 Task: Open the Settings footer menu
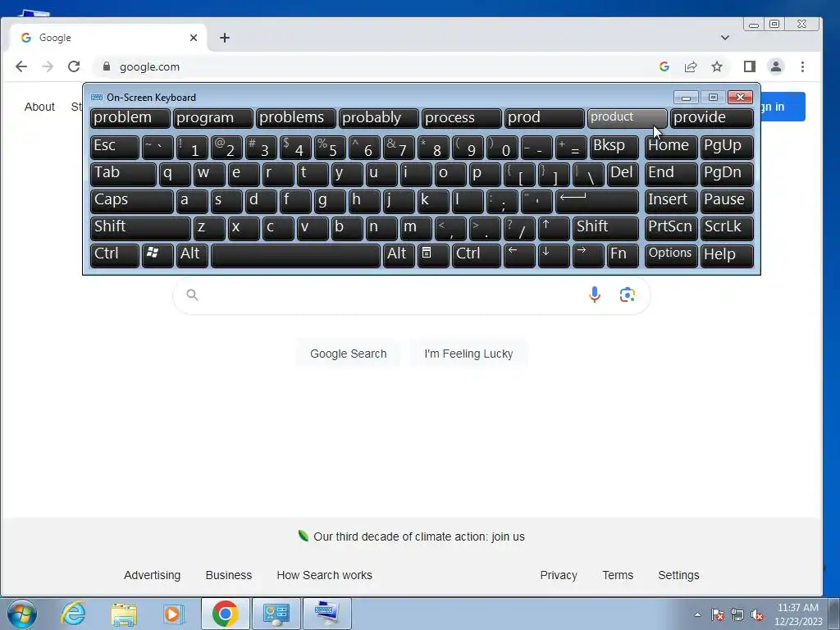[678, 575]
